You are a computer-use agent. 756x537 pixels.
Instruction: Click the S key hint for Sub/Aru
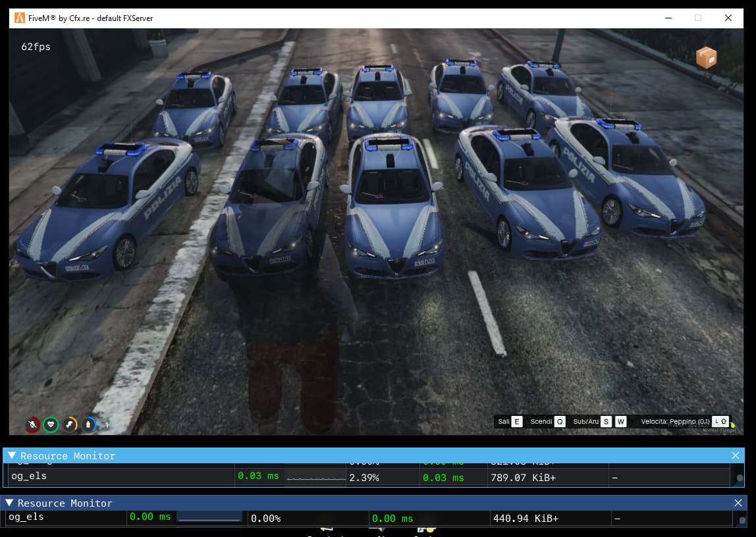[606, 421]
